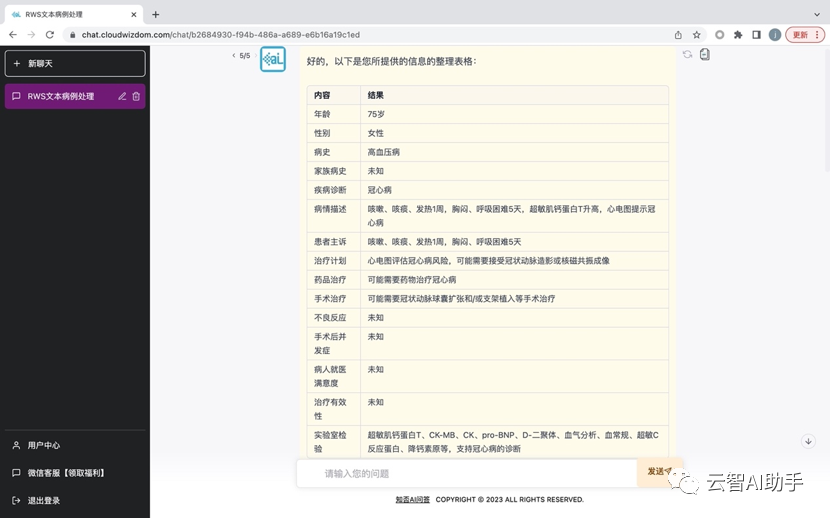Viewport: 830px width, 518px height.
Task: Open 微信客服【领取福利】 entry
Action: coord(75,473)
